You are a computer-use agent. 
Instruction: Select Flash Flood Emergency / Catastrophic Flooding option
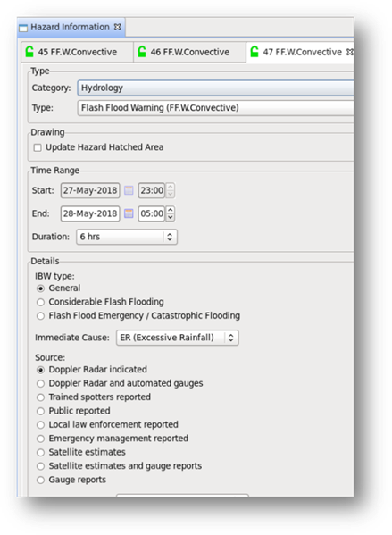click(x=40, y=316)
